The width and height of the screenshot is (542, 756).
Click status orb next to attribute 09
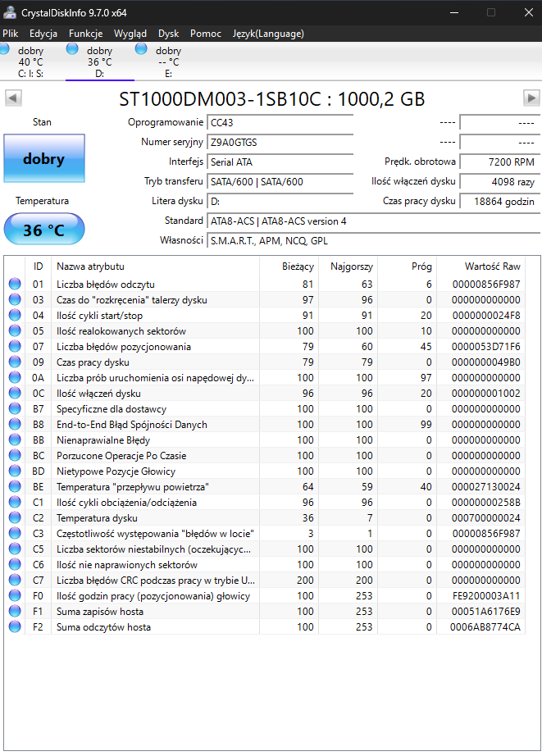tap(15, 362)
